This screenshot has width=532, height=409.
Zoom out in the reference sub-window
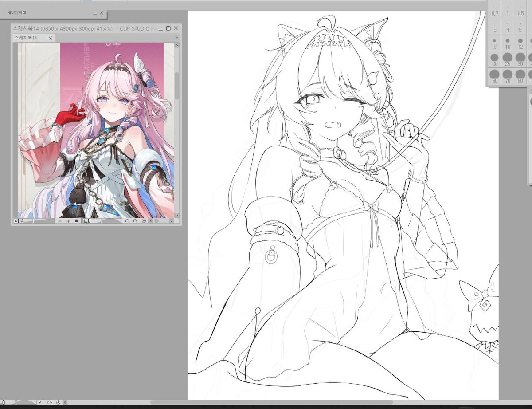[59, 221]
